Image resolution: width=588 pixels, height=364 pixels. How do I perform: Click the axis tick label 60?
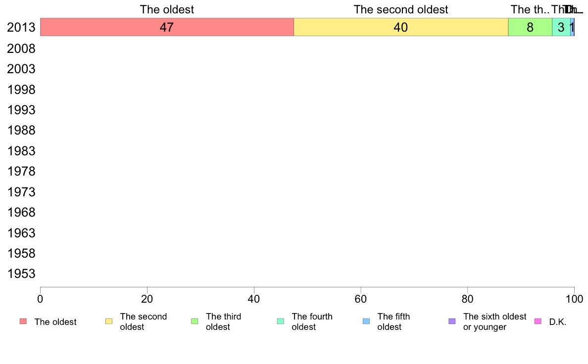361,299
